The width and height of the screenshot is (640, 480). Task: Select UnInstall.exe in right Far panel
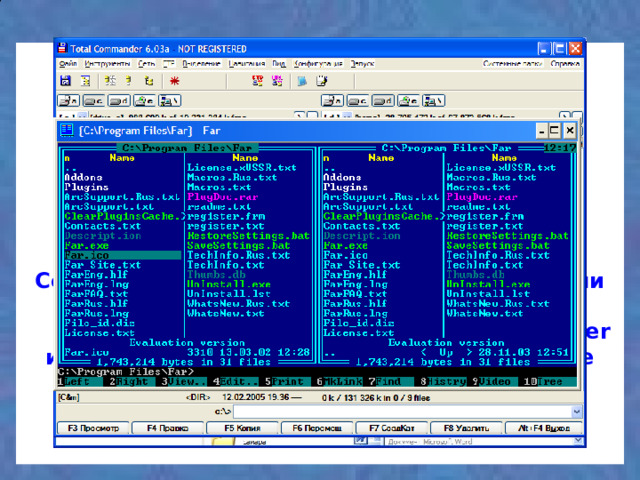point(488,284)
